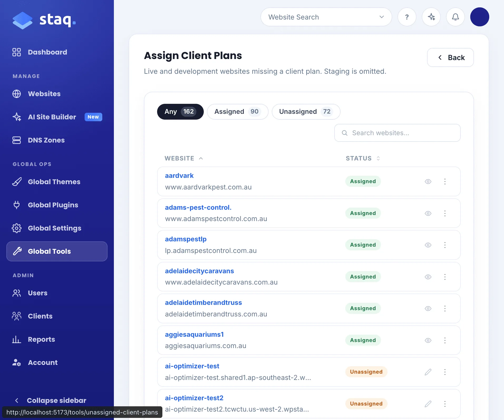Edit plan pencil for ai-optimizer-test

[x=428, y=372]
